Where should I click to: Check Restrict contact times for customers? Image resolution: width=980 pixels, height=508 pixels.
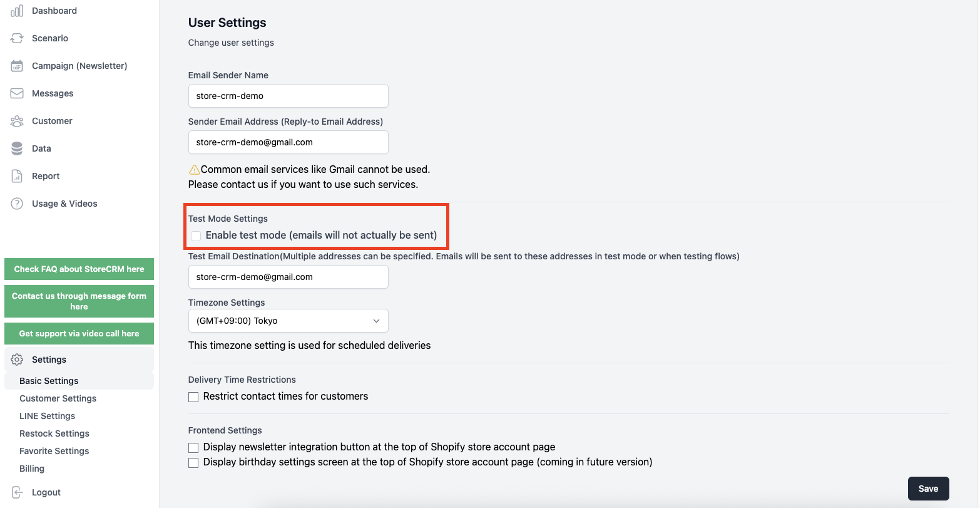[193, 397]
